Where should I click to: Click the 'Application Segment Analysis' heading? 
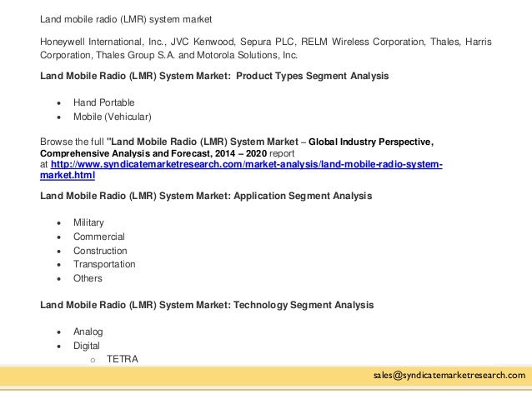303,196
